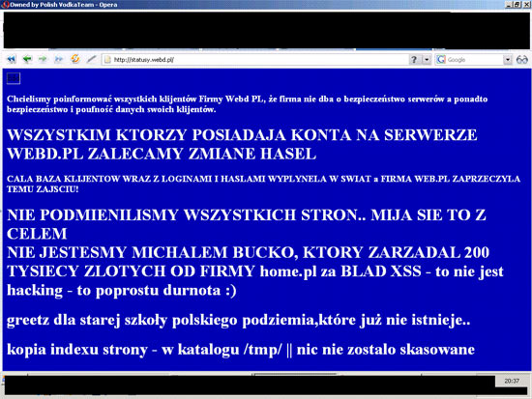Click the paragraph starting 'Chcielismy poinformować wszystkich klijentów'
This screenshot has width=532, height=399.
[247, 104]
